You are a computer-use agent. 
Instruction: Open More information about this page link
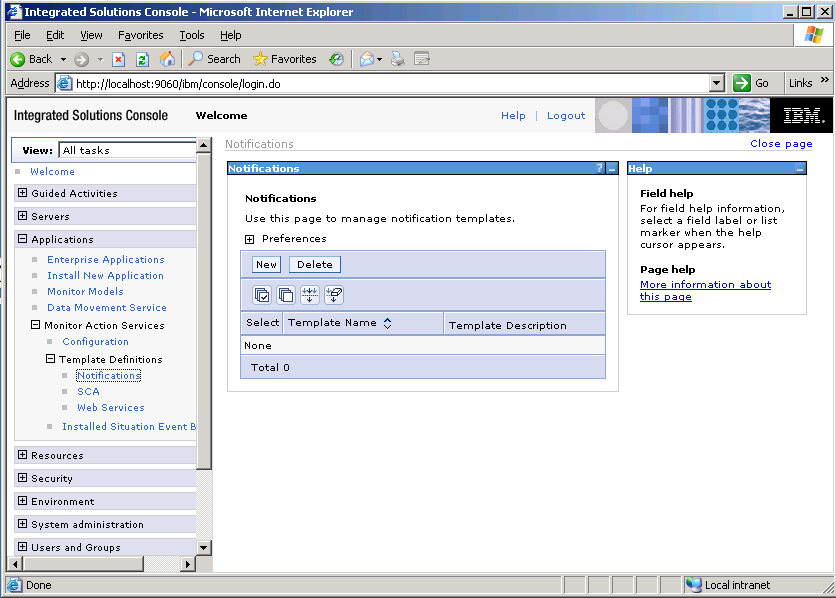pos(705,290)
